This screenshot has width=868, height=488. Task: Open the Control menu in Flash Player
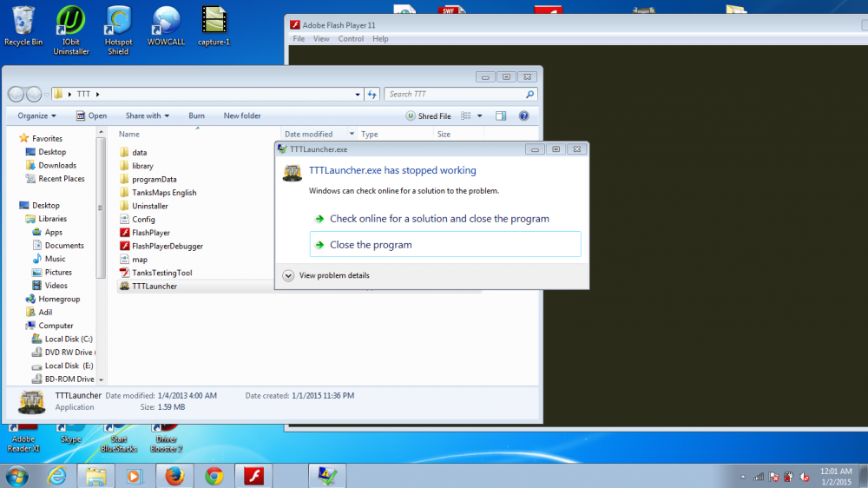[351, 39]
